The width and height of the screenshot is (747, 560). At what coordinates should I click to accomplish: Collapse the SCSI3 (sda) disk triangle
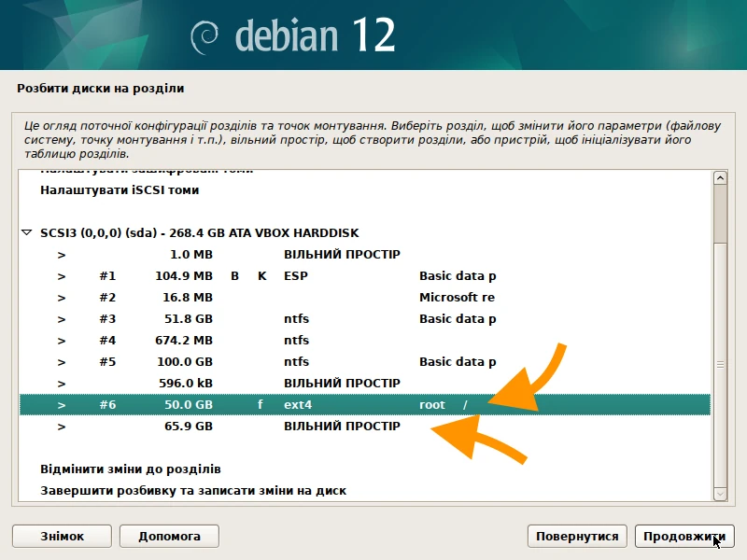click(x=27, y=232)
